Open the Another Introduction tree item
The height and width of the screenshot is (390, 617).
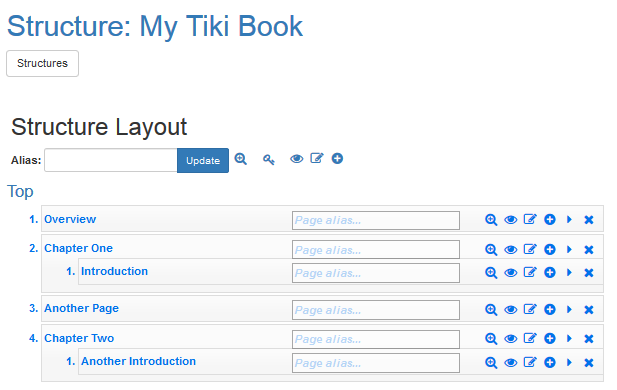point(138,361)
